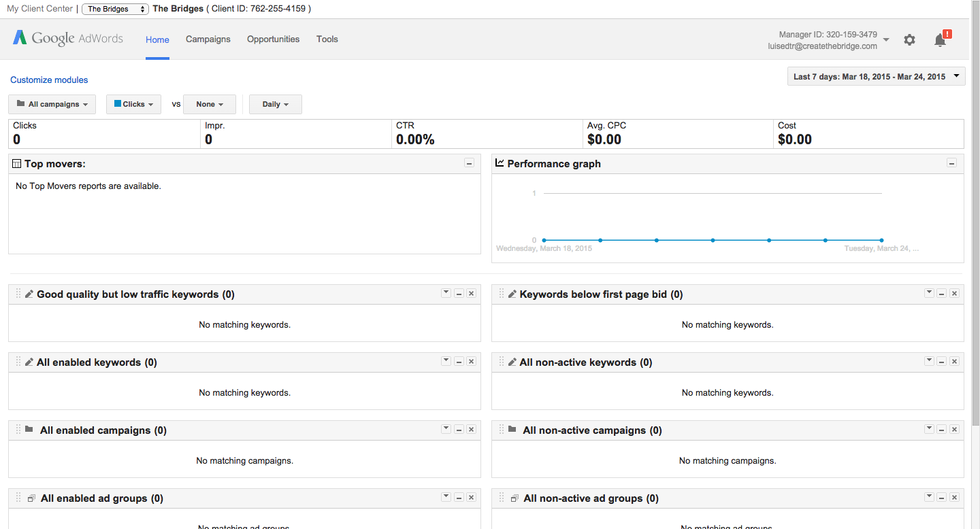Viewport: 980px width, 529px height.
Task: Select the Impr. summary cell
Action: pos(296,134)
